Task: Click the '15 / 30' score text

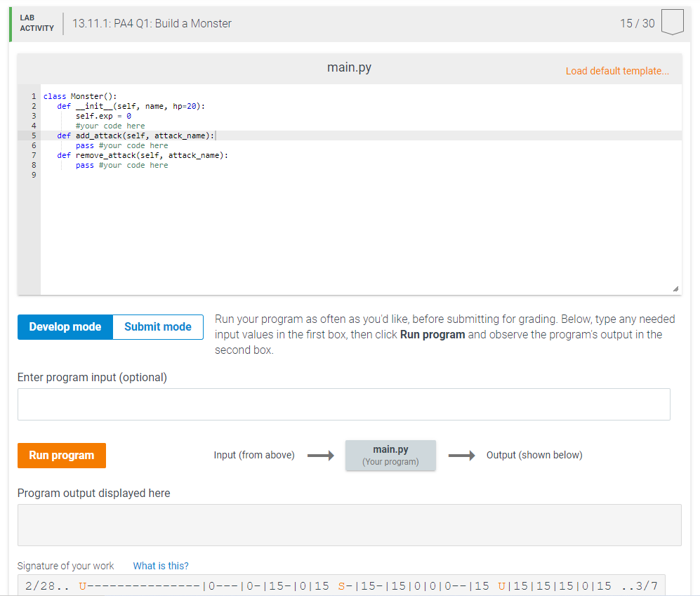Action: 637,23
